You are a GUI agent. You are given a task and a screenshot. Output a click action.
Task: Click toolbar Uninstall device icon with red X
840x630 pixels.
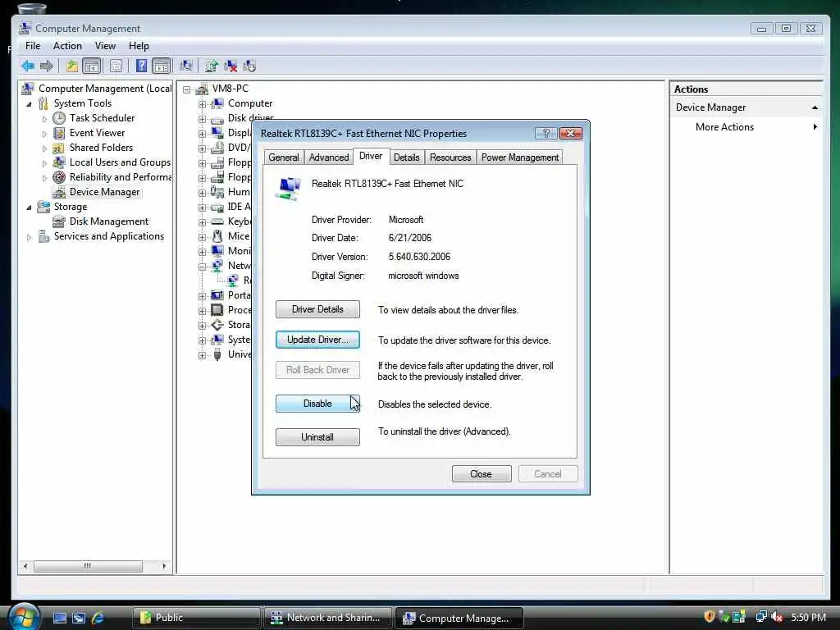coord(231,66)
